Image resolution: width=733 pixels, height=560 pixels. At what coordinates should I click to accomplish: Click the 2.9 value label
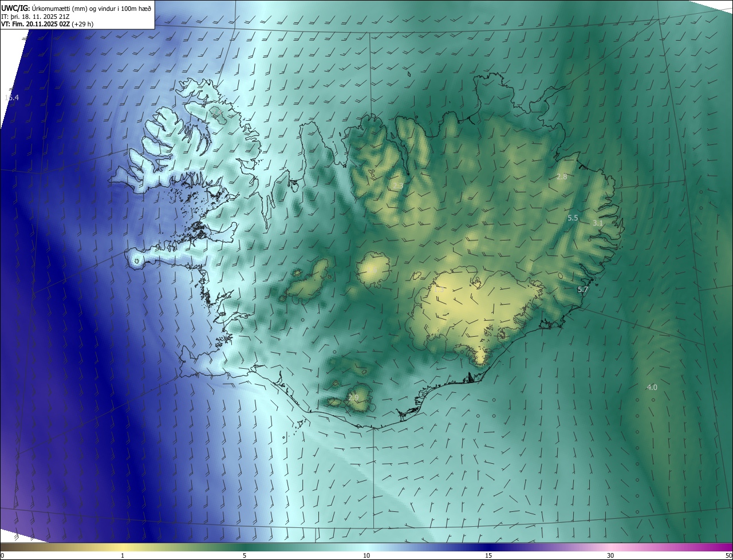353,397
